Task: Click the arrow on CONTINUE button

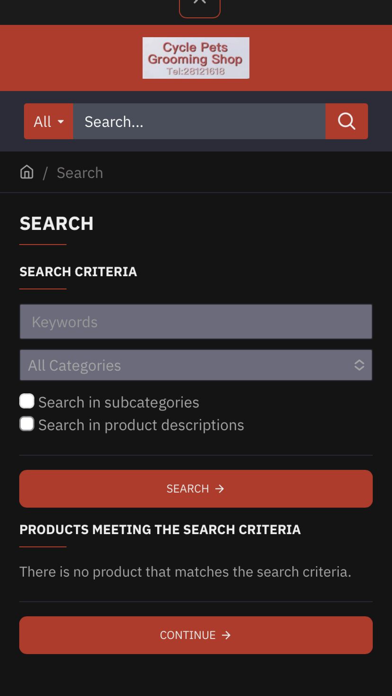Action: [x=226, y=635]
